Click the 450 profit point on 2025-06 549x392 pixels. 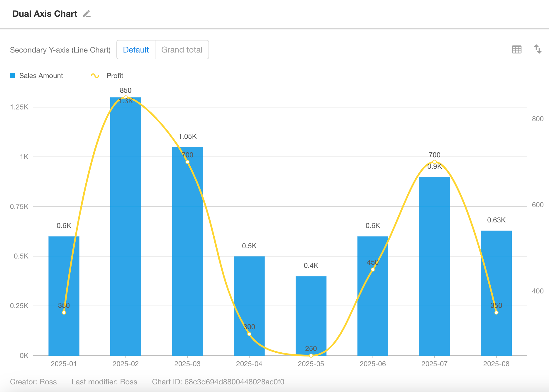(x=373, y=269)
